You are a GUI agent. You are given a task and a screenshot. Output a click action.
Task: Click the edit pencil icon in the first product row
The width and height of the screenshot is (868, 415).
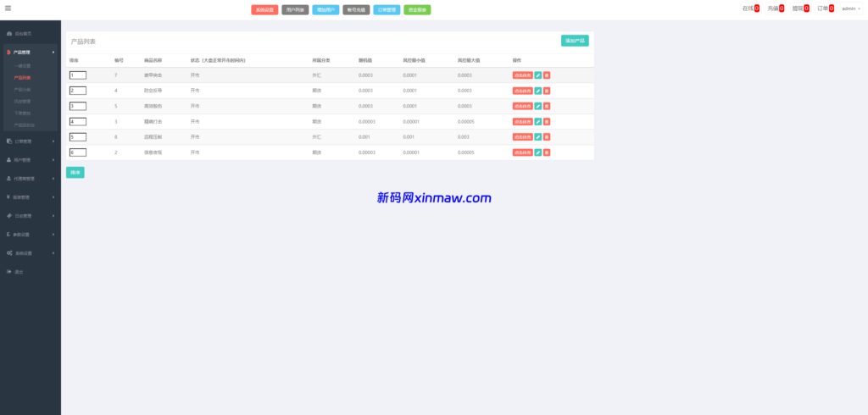pyautogui.click(x=538, y=75)
